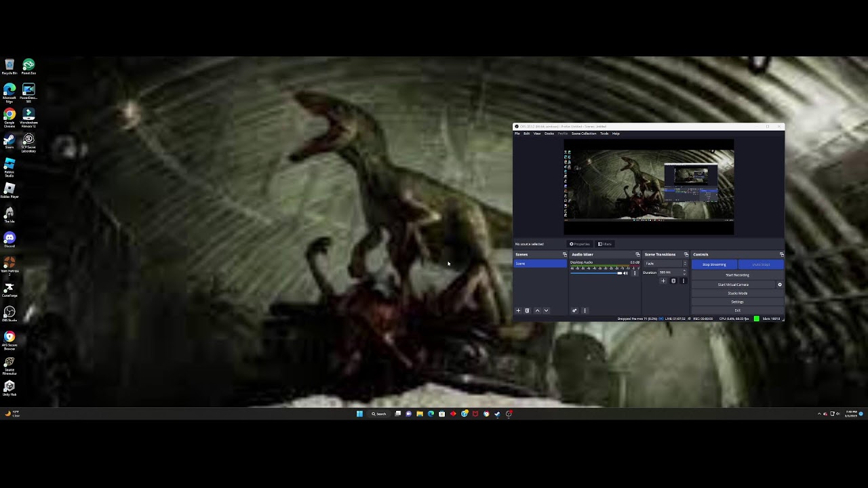Open the taskbar clock and date
This screenshot has height=488, width=868.
pyautogui.click(x=851, y=413)
